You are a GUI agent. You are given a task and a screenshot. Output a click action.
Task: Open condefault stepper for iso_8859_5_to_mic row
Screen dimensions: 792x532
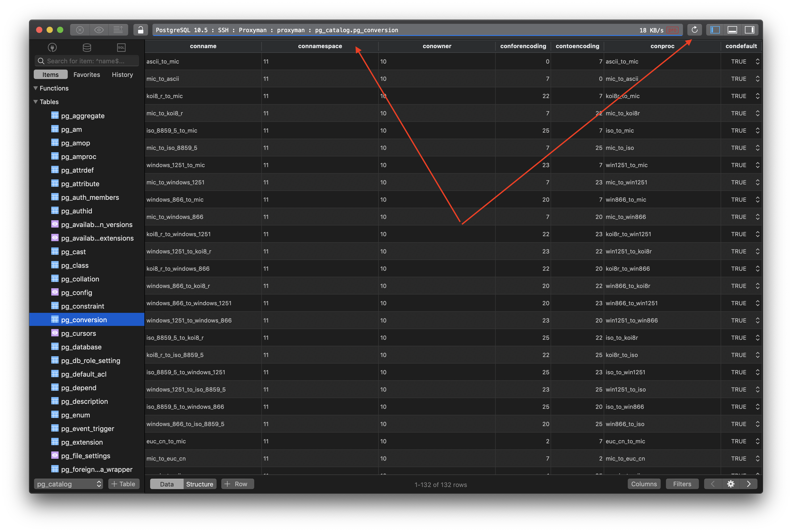click(x=757, y=131)
